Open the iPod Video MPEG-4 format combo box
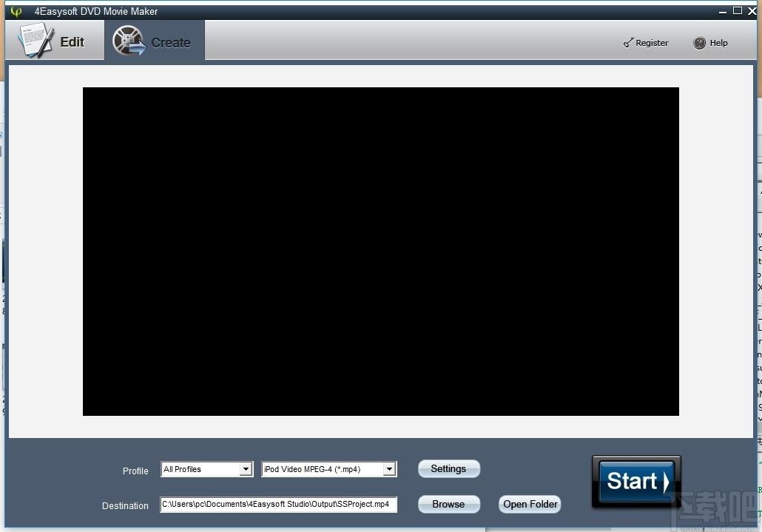 (x=329, y=469)
